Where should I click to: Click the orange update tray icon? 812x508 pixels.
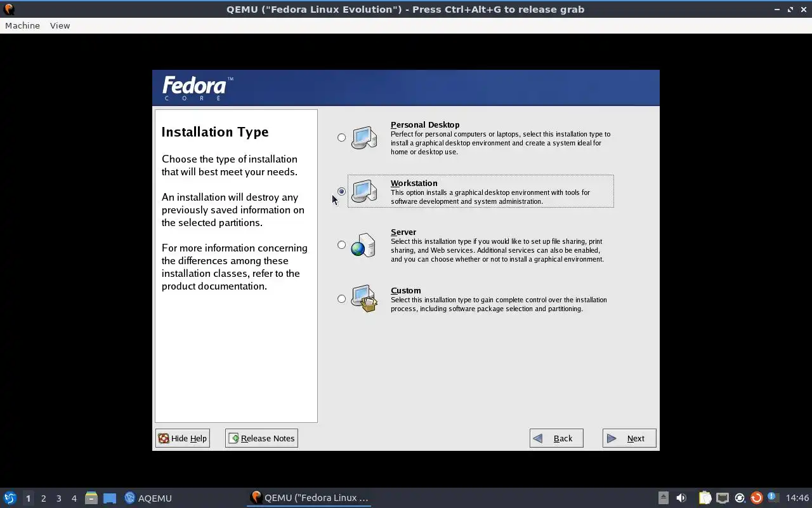point(756,498)
